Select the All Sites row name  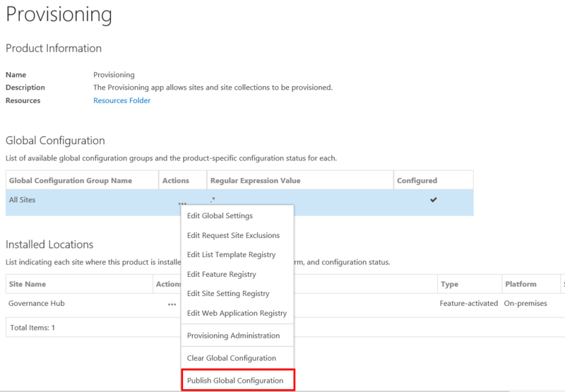point(22,200)
